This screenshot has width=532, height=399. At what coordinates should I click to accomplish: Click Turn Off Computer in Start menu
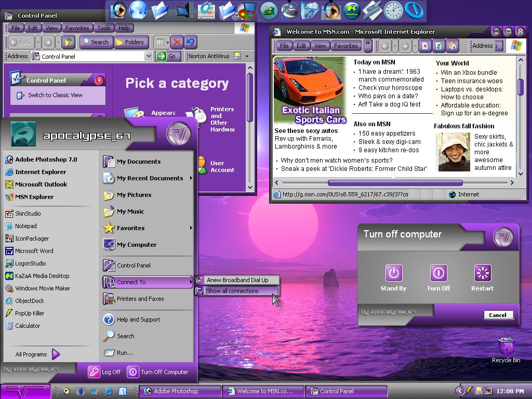click(158, 372)
